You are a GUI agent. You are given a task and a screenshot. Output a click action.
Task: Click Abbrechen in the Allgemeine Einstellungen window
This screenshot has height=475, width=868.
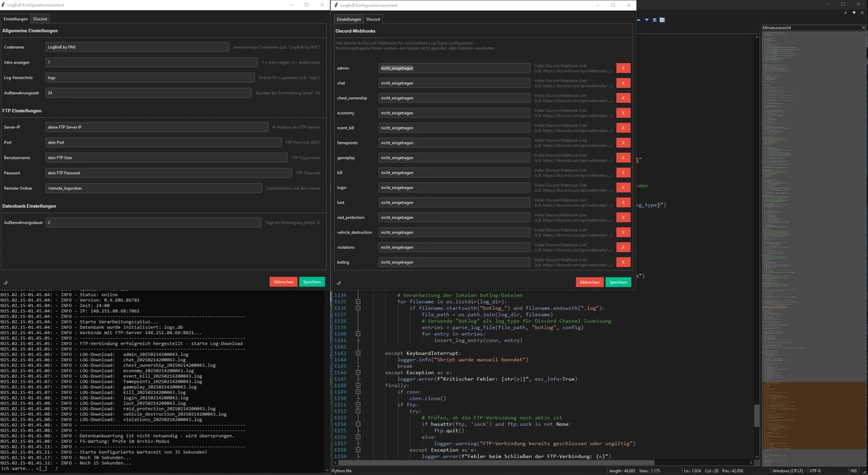click(283, 282)
